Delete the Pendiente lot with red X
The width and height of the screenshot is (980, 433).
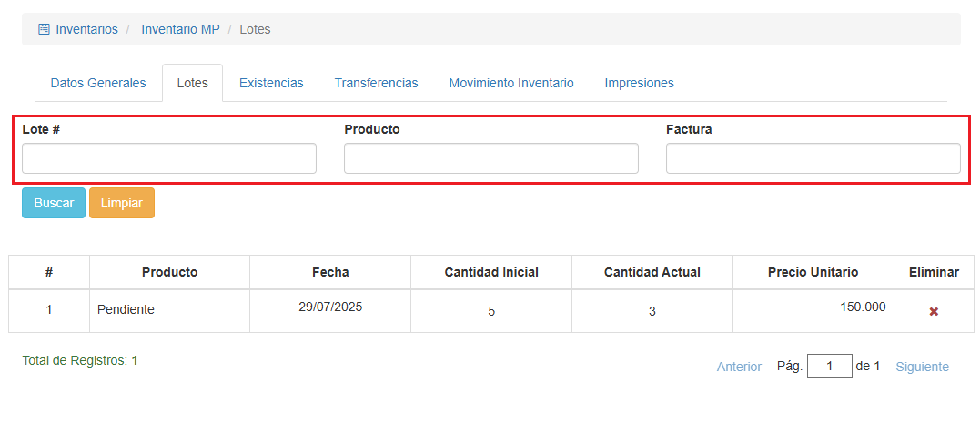pos(934,311)
